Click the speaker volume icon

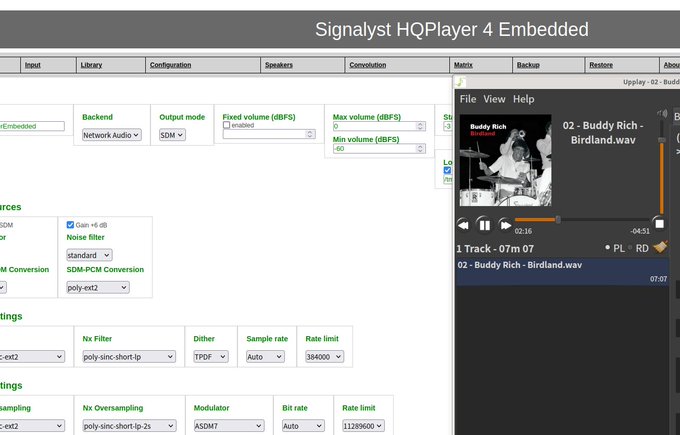pyautogui.click(x=661, y=116)
